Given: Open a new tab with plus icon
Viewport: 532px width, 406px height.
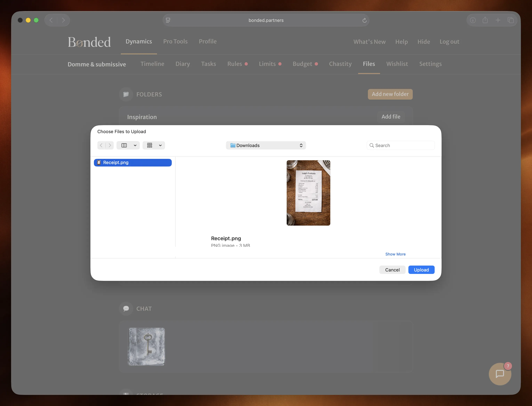Looking at the screenshot, I should pos(498,20).
